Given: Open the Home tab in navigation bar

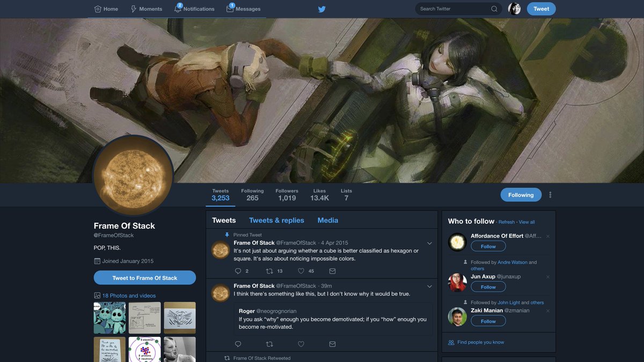Looking at the screenshot, I should tap(106, 9).
